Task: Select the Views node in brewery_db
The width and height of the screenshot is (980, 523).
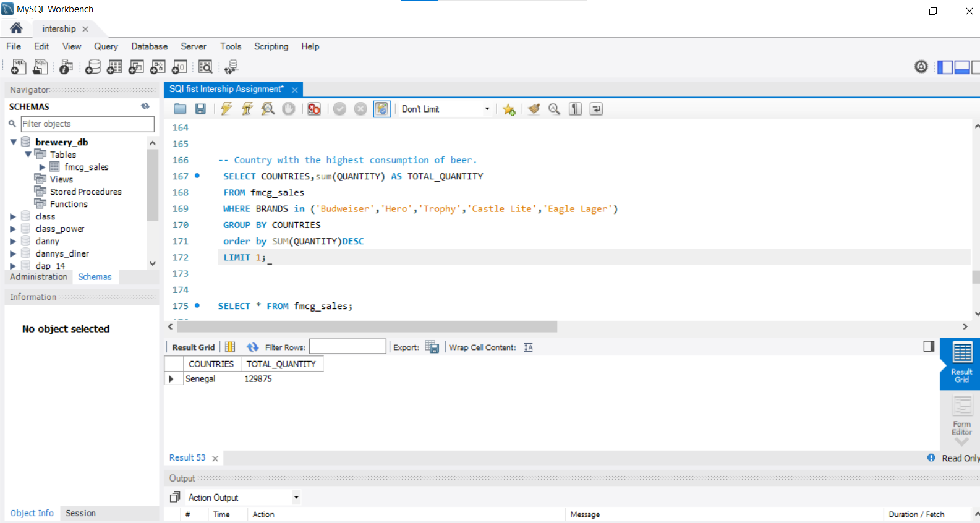Action: (61, 179)
